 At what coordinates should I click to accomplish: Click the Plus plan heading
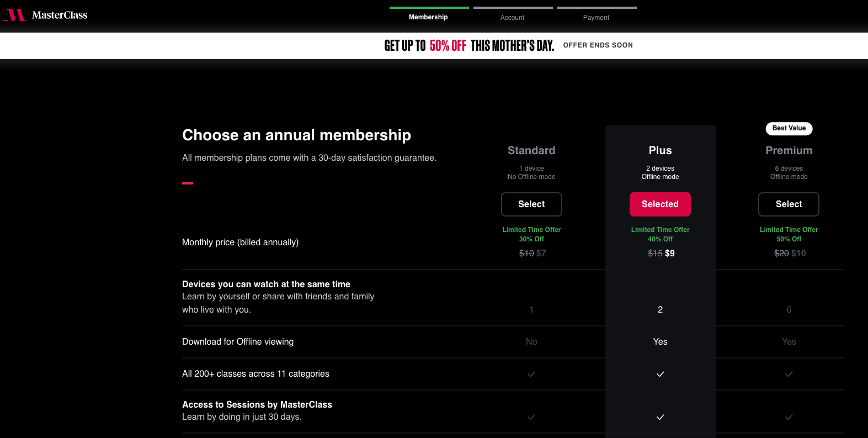660,150
